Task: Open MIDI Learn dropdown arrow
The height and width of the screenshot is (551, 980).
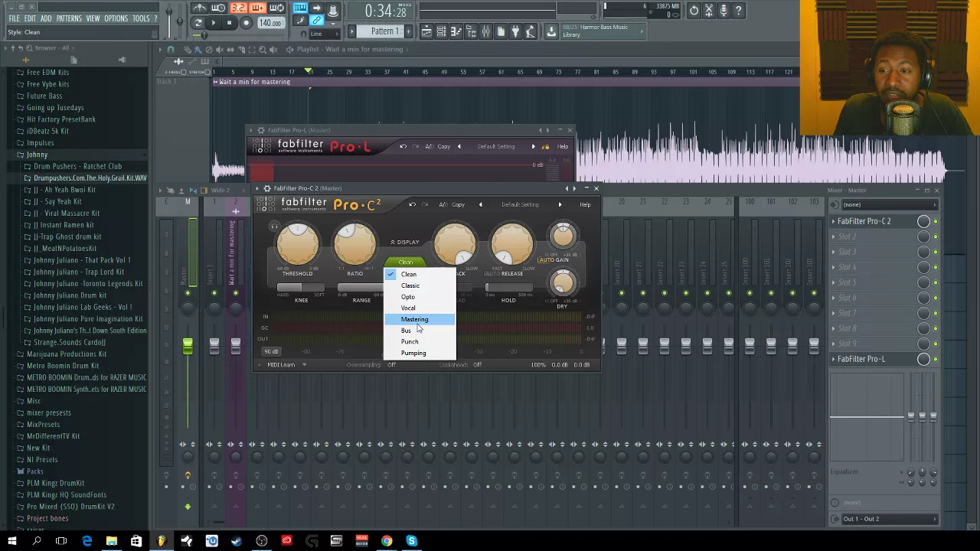Action: click(x=304, y=365)
